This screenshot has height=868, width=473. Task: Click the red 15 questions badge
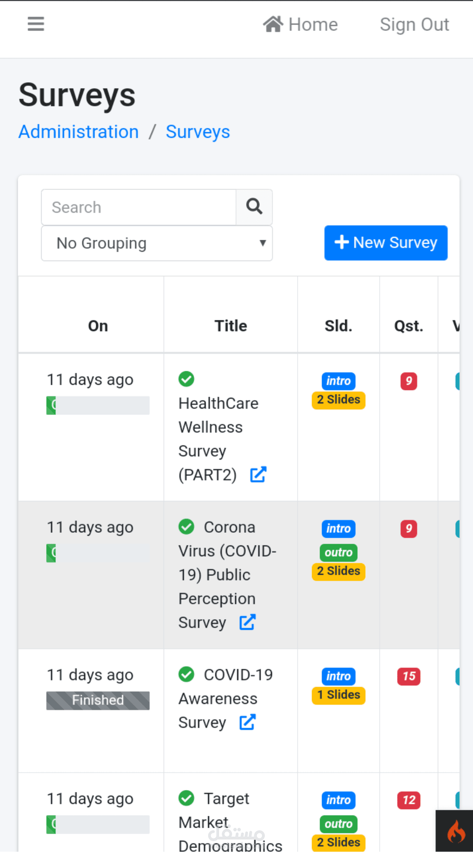point(409,676)
